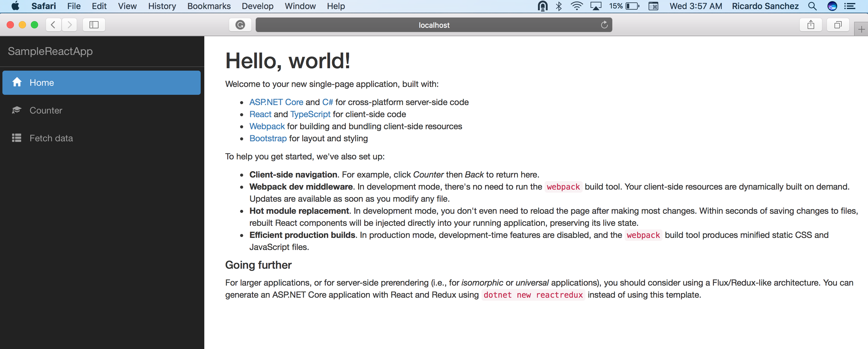This screenshot has height=349, width=868.
Task: Click the Fetch data sidebar icon
Action: [17, 138]
